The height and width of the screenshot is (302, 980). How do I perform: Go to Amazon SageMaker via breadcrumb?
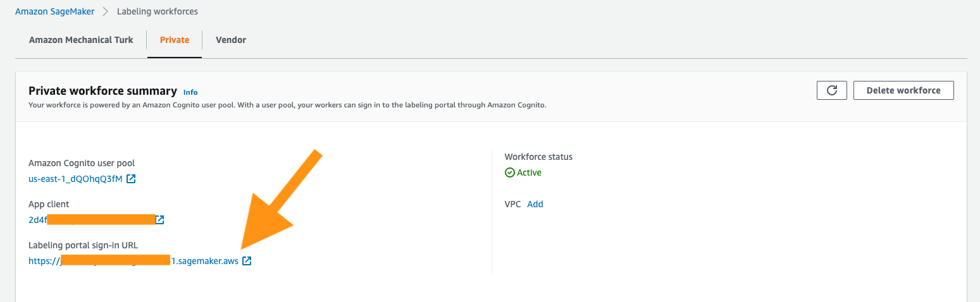[54, 12]
